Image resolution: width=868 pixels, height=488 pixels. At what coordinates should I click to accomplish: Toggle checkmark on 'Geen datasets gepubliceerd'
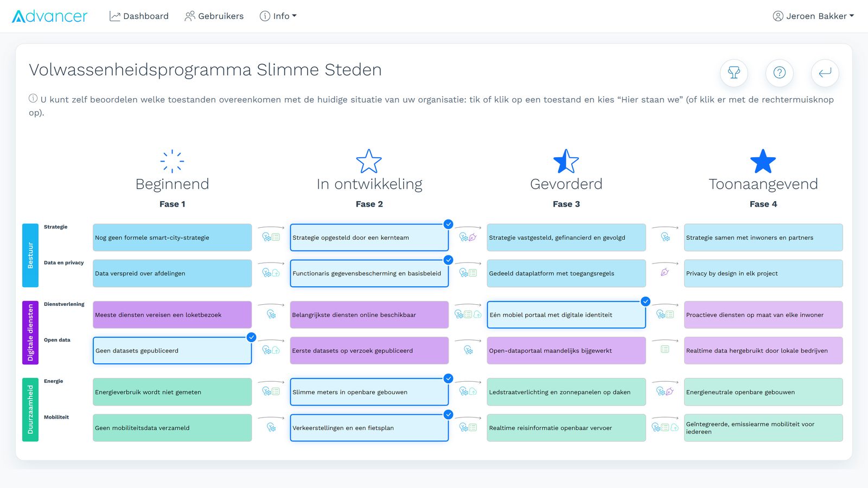point(251,337)
